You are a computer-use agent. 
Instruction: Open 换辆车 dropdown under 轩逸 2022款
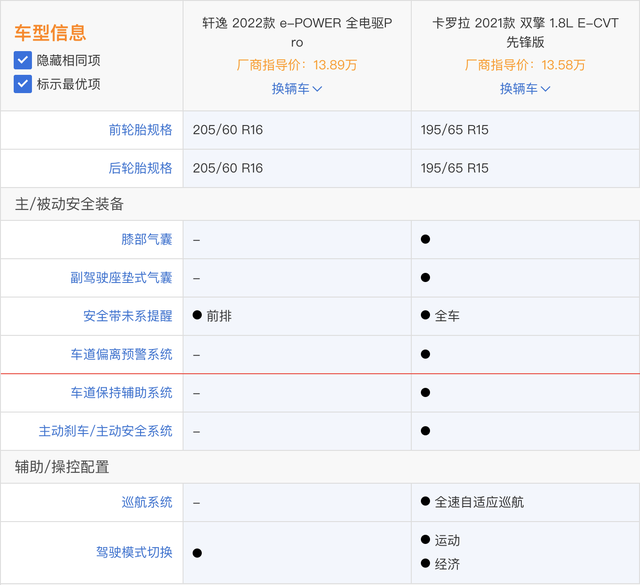297,89
